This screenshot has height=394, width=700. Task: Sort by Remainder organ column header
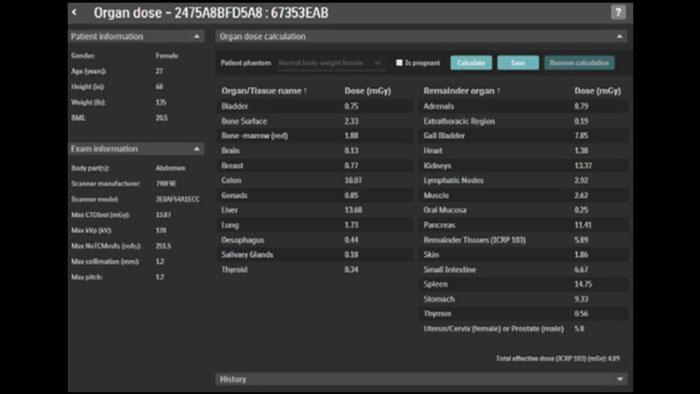point(462,91)
